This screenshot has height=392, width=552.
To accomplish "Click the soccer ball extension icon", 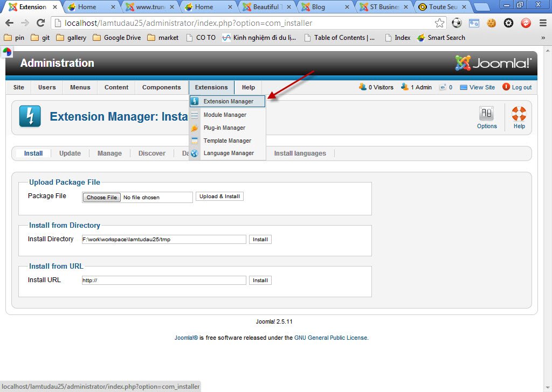I will pyautogui.click(x=457, y=23).
